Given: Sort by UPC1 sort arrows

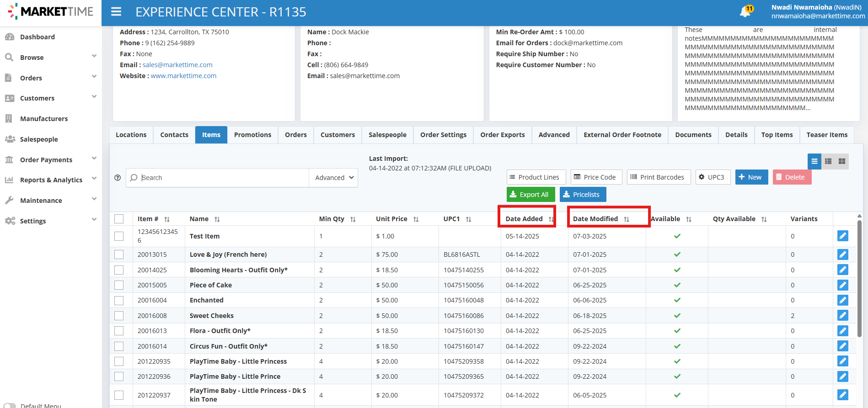Looking at the screenshot, I should pyautogui.click(x=469, y=219).
